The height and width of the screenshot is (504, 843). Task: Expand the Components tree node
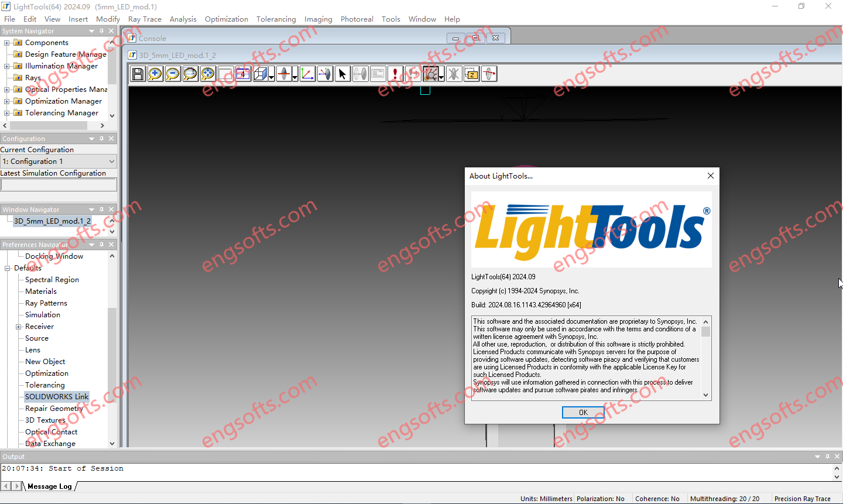tap(7, 43)
